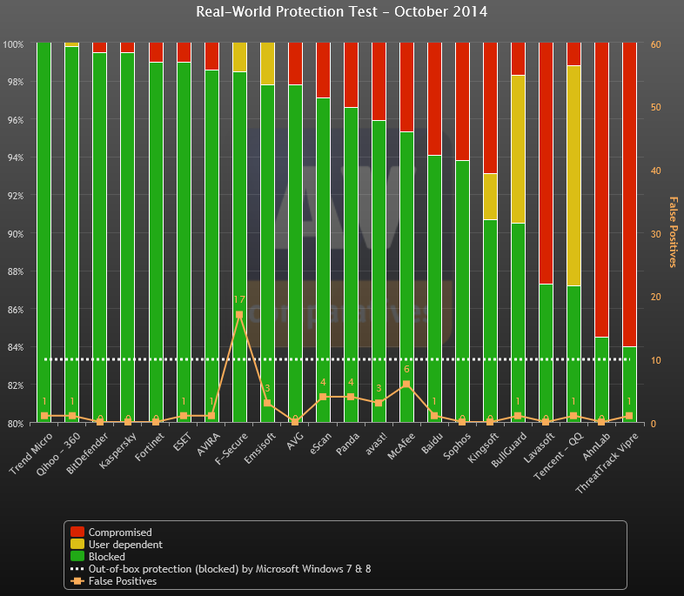Click the yellow segment of Emsisoft bar
This screenshot has height=596, width=684.
(x=267, y=63)
